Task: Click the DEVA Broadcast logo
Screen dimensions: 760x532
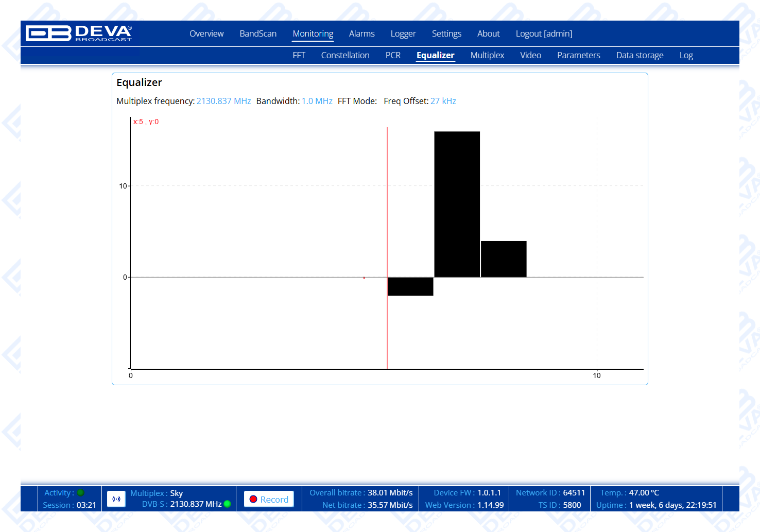Action: [79, 33]
